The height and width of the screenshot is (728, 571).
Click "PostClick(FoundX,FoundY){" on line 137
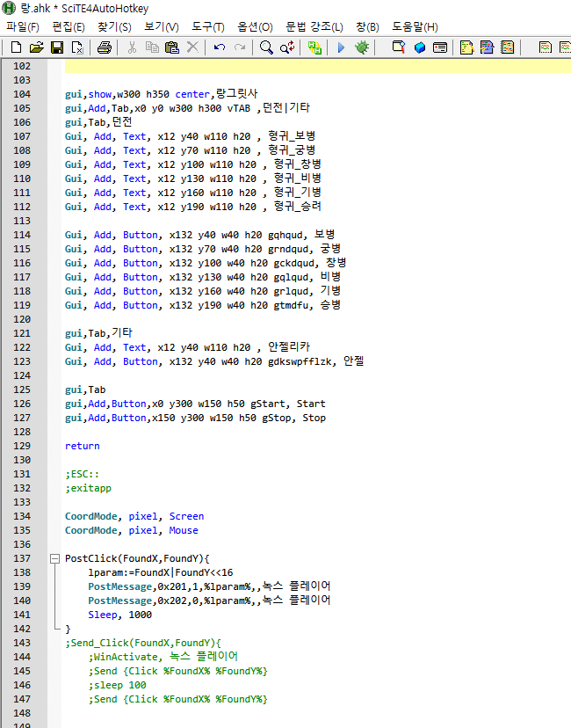tap(137, 558)
